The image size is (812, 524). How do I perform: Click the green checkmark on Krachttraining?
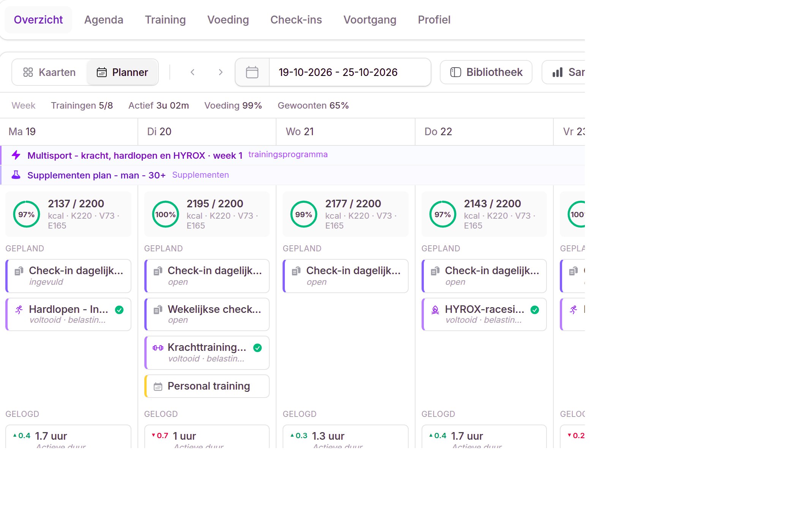tap(258, 348)
